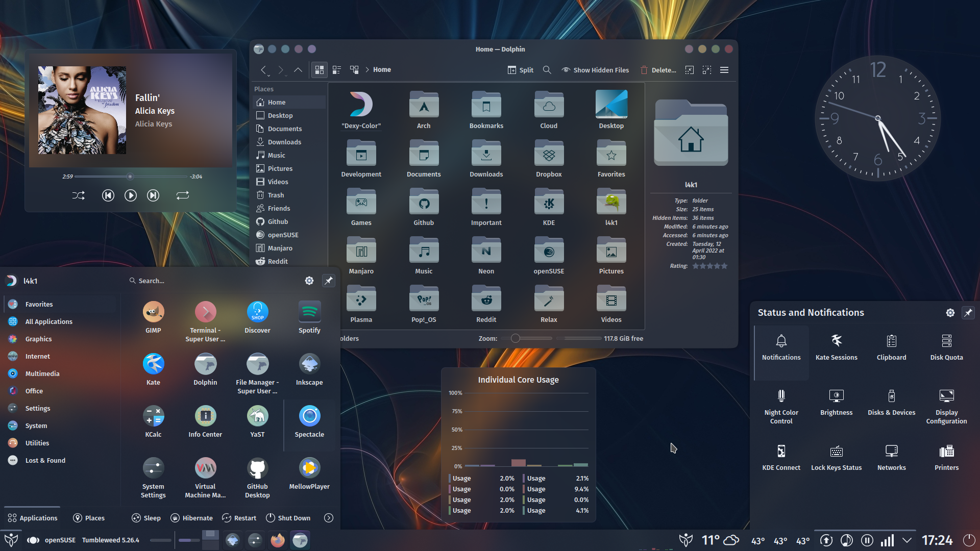Open KDE Connect applet

(781, 457)
